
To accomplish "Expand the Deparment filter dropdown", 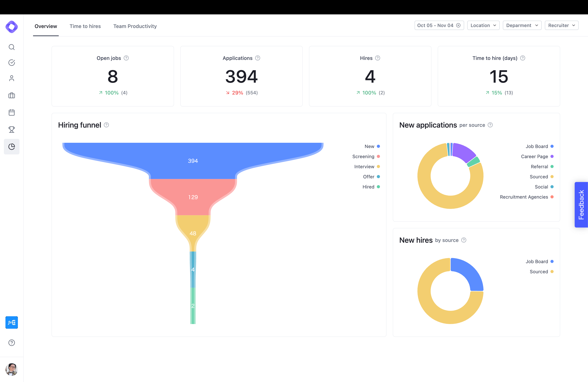I will click(522, 25).
